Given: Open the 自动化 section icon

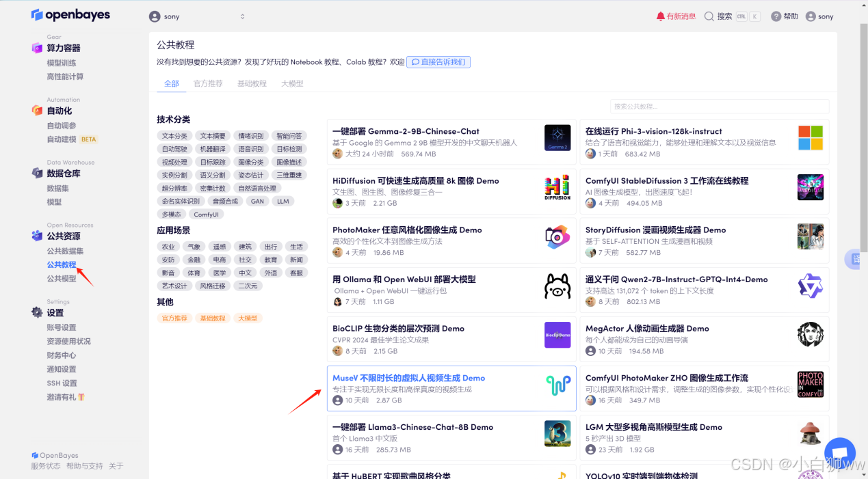Looking at the screenshot, I should point(37,111).
